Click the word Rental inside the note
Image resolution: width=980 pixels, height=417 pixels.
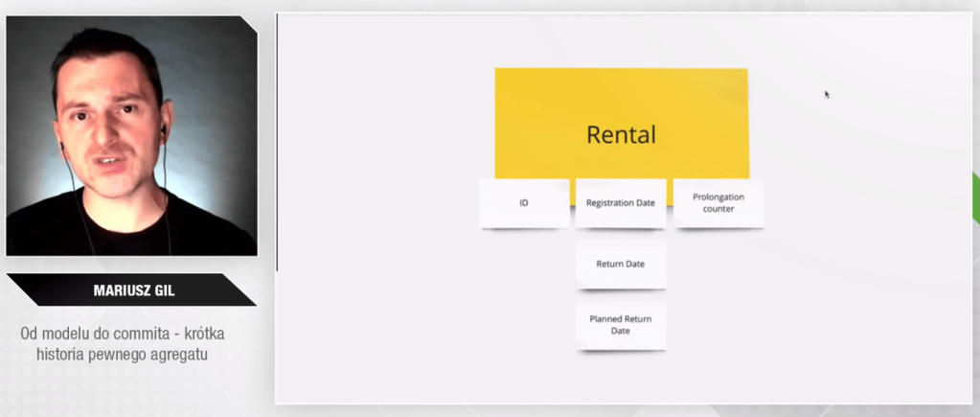(x=621, y=135)
